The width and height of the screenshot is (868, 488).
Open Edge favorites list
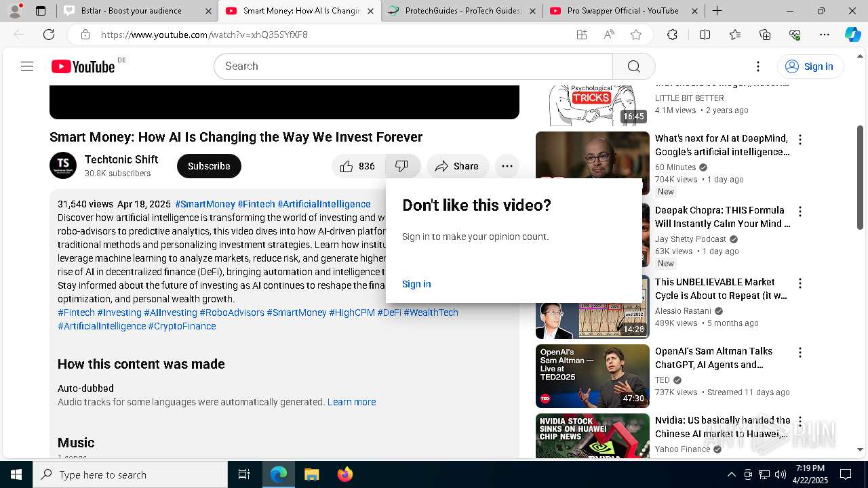(x=735, y=35)
